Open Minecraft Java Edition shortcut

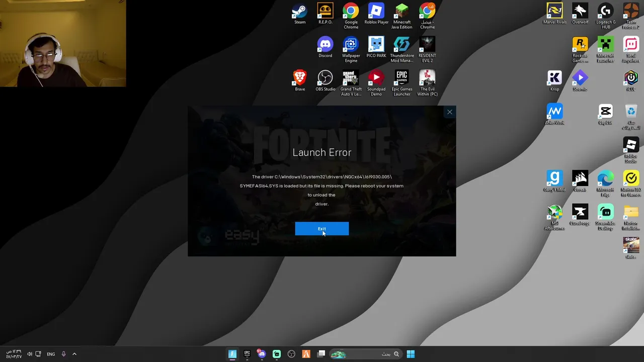click(x=401, y=16)
